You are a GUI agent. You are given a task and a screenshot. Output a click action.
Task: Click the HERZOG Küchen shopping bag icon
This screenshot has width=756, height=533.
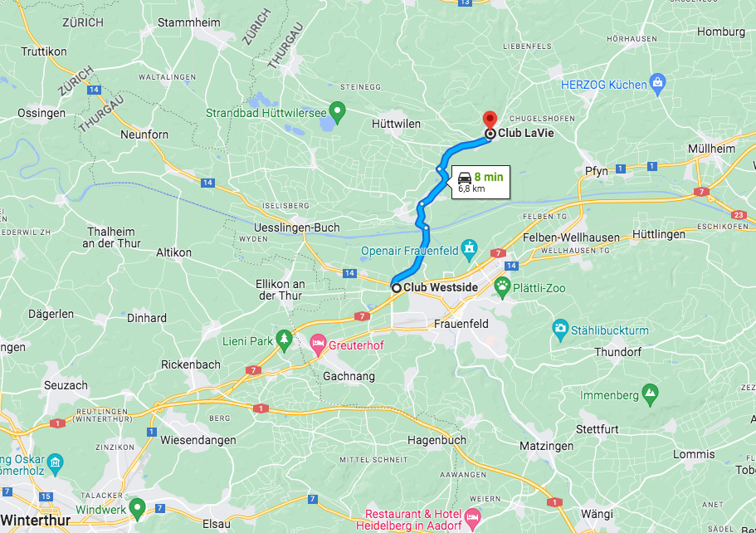(657, 85)
